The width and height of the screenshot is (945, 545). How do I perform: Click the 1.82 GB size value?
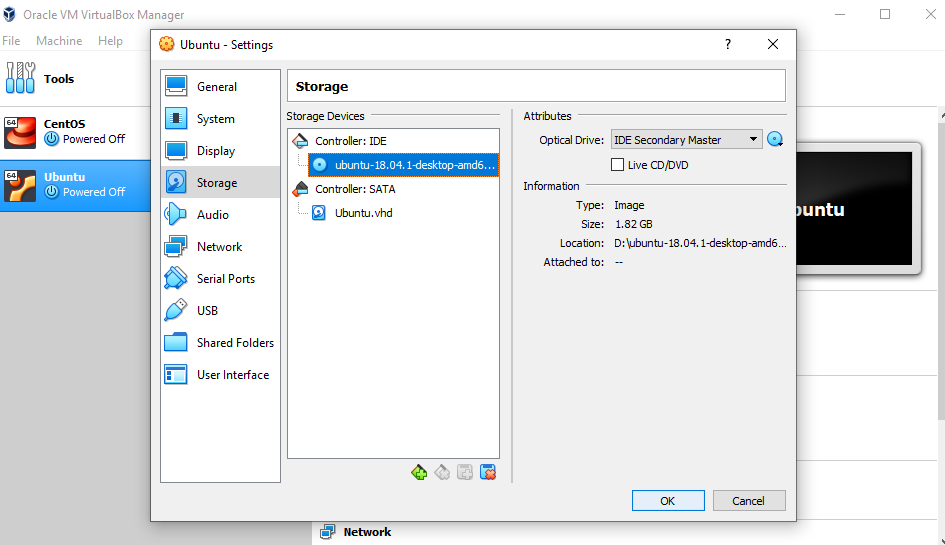(633, 224)
